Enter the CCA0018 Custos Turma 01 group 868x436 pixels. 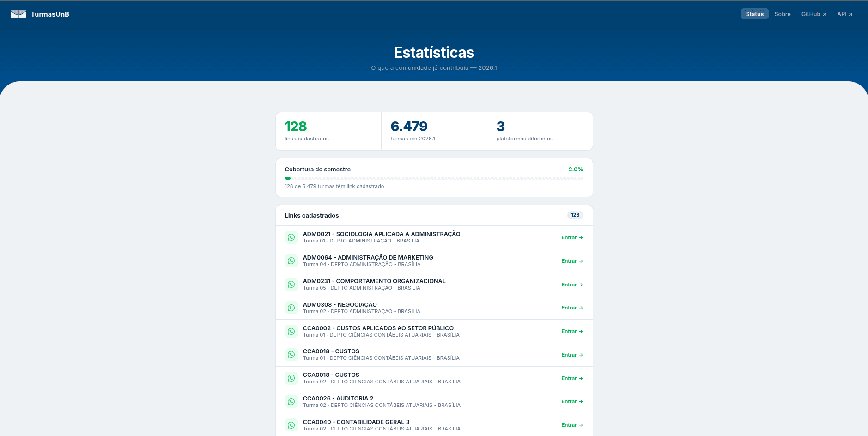pos(572,355)
